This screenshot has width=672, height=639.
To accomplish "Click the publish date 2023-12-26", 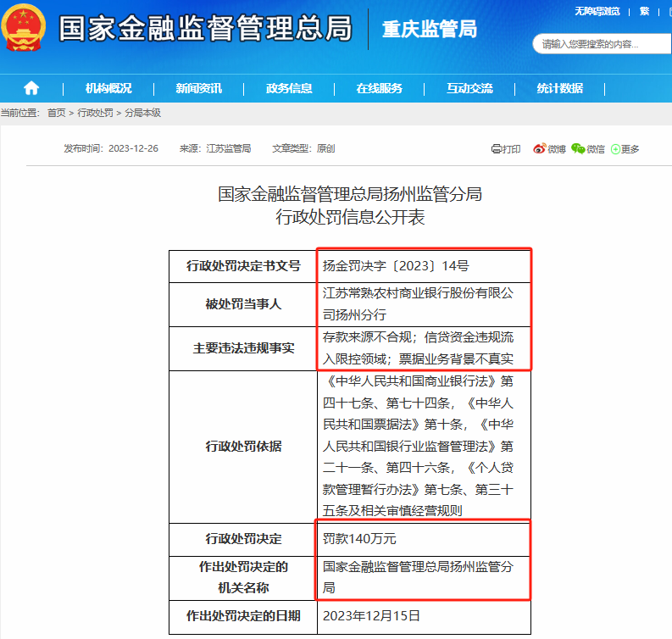I will 133,148.
